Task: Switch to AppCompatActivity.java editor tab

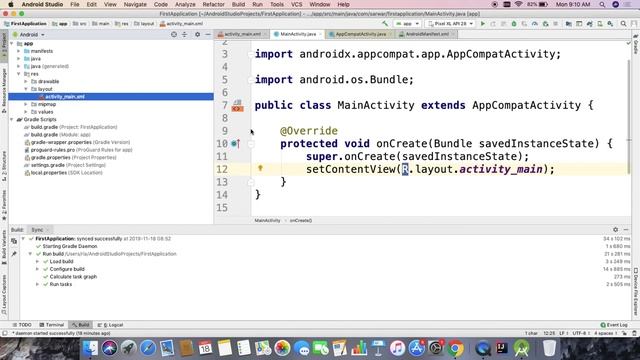Action: coord(360,34)
